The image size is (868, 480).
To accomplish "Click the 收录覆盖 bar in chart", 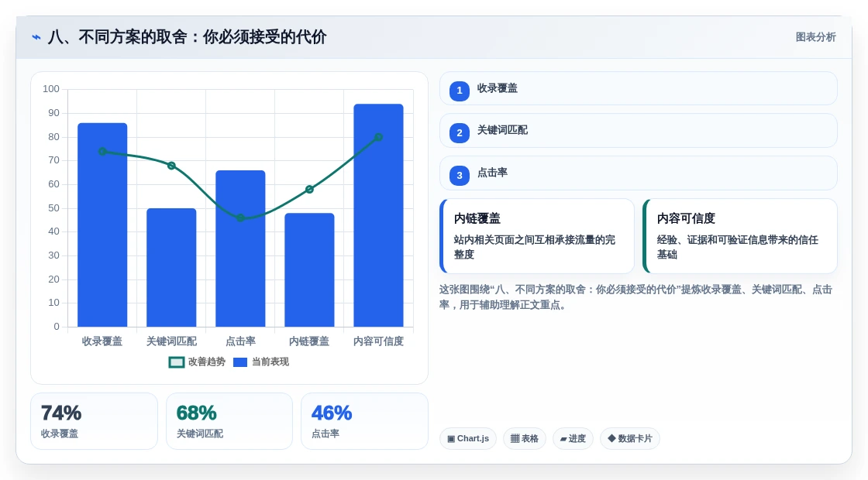I will point(102,225).
